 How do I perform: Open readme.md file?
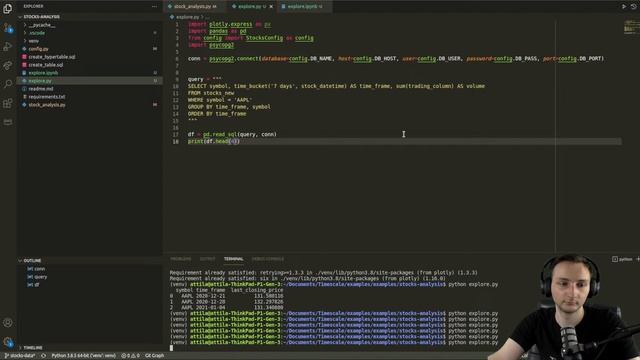coord(89,89)
